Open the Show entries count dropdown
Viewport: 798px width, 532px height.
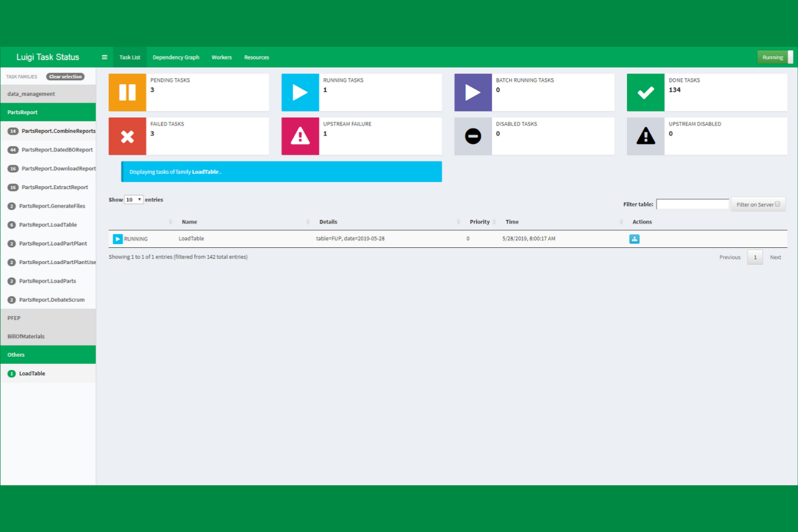[x=133, y=199]
